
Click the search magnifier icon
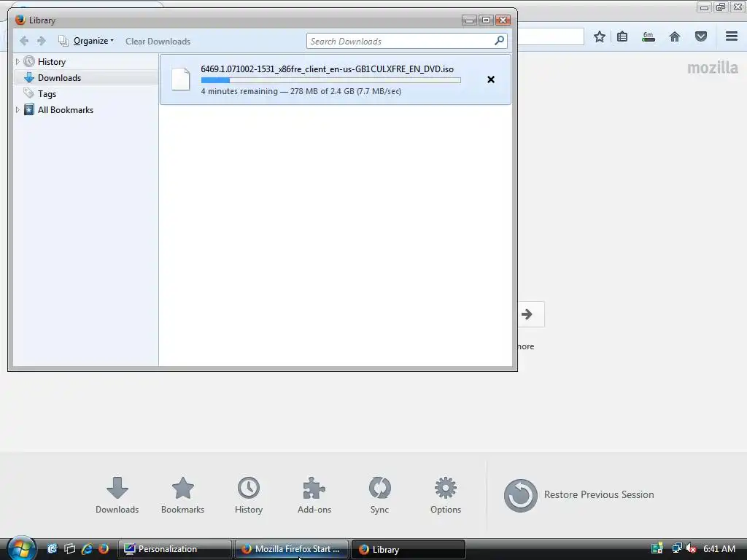(499, 41)
